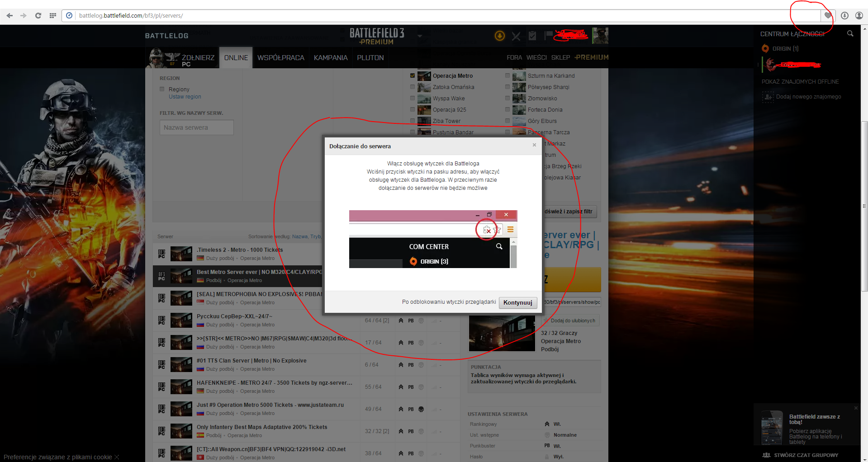Open the FORA menu link
868x462 pixels.
(514, 57)
